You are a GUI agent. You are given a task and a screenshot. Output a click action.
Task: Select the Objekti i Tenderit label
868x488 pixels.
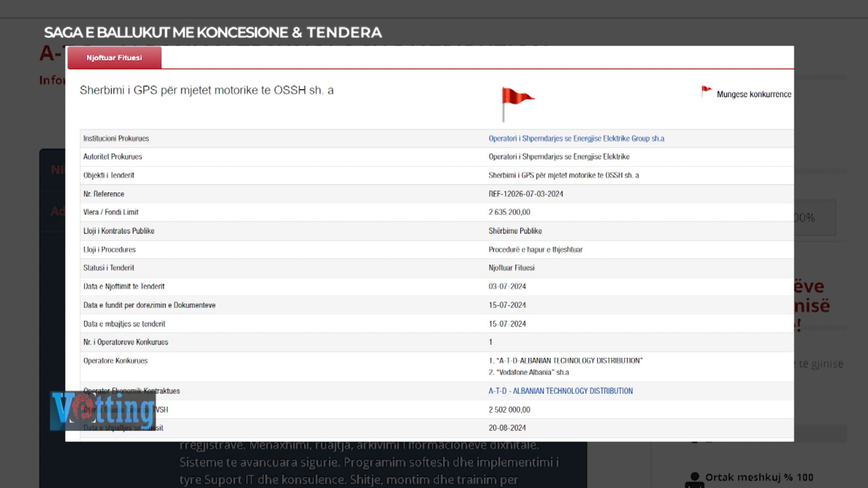point(108,175)
